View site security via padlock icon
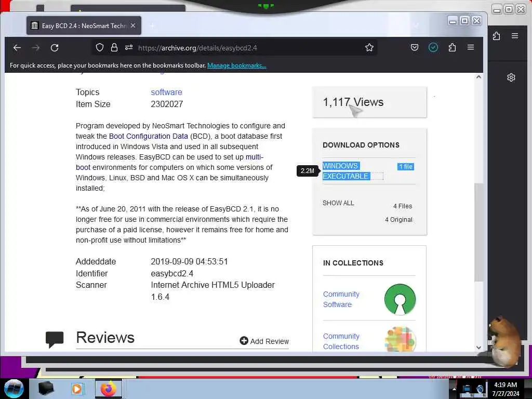This screenshot has height=399, width=532. pyautogui.click(x=114, y=47)
